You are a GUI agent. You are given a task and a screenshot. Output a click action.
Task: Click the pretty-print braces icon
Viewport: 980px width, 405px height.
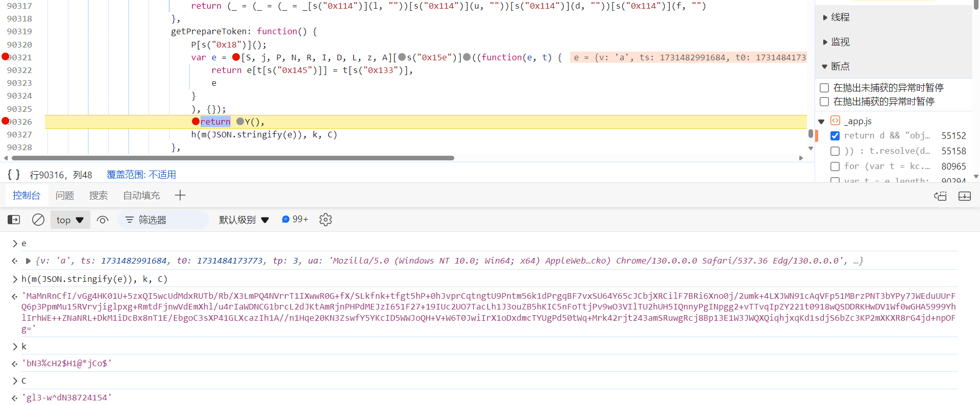(x=14, y=175)
